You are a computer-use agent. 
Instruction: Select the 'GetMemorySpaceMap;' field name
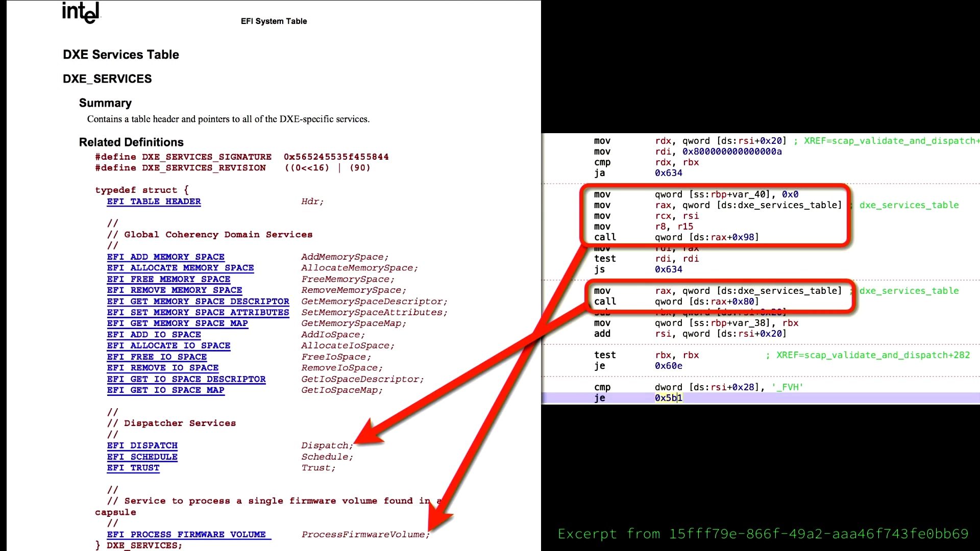pos(354,323)
